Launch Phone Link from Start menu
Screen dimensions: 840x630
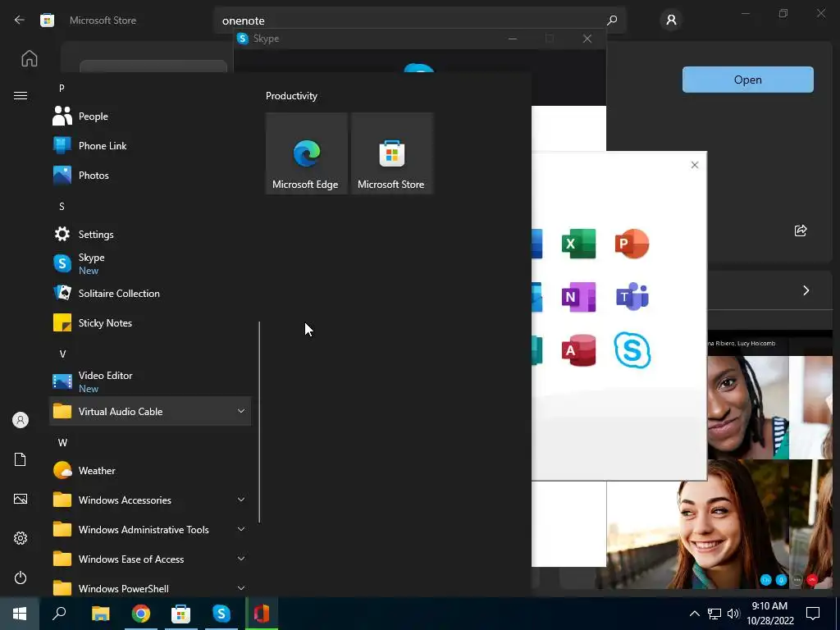150,146
